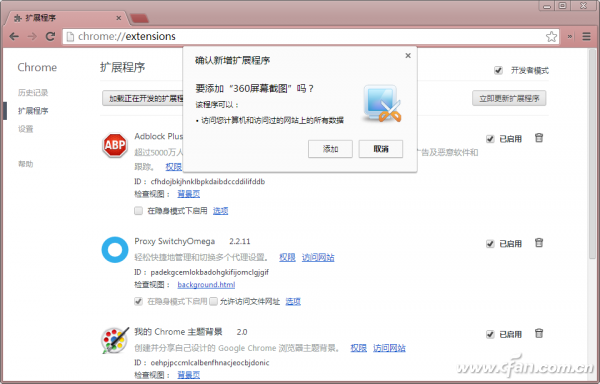Toggle the 开发者模式 checkbox

[498, 70]
